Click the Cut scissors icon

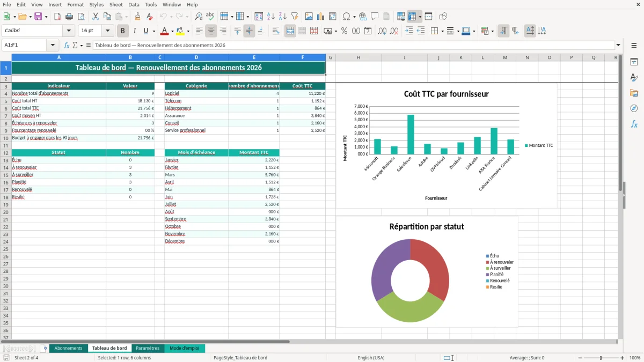(96, 17)
